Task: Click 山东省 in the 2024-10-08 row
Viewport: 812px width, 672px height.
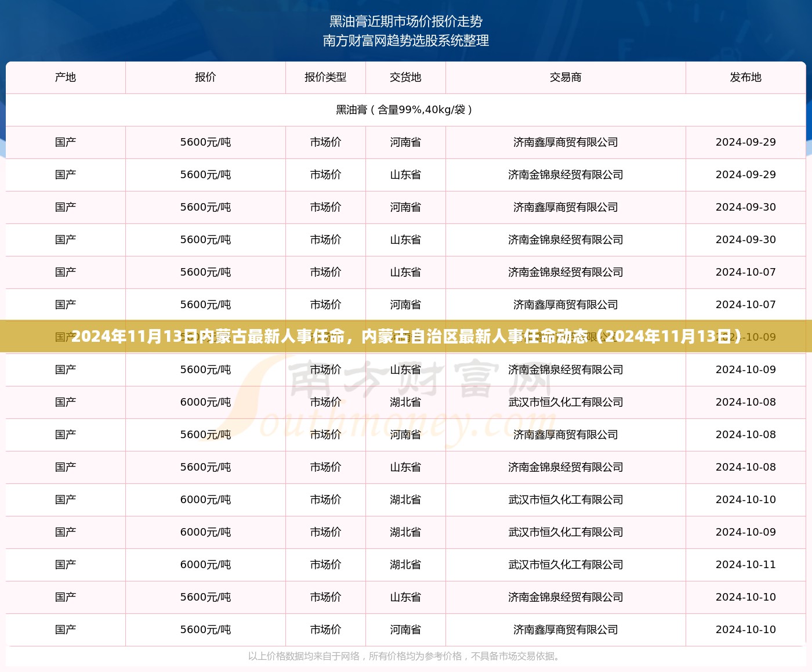Action: pos(405,467)
